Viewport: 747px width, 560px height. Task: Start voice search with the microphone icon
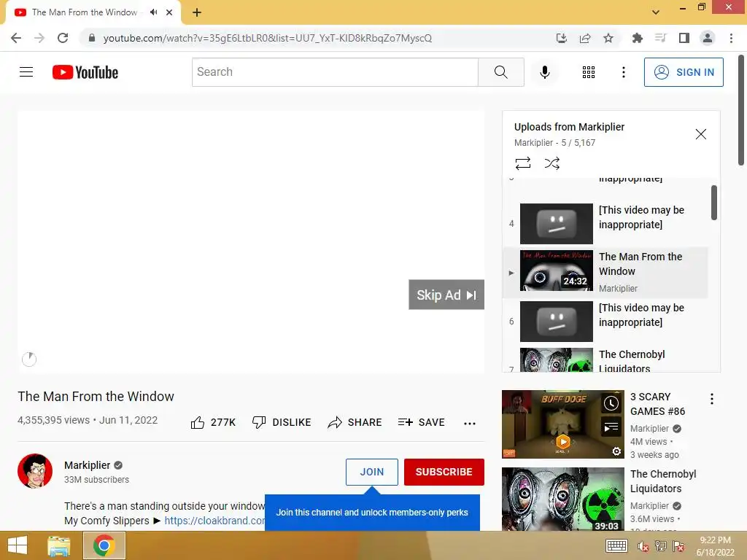(x=544, y=72)
